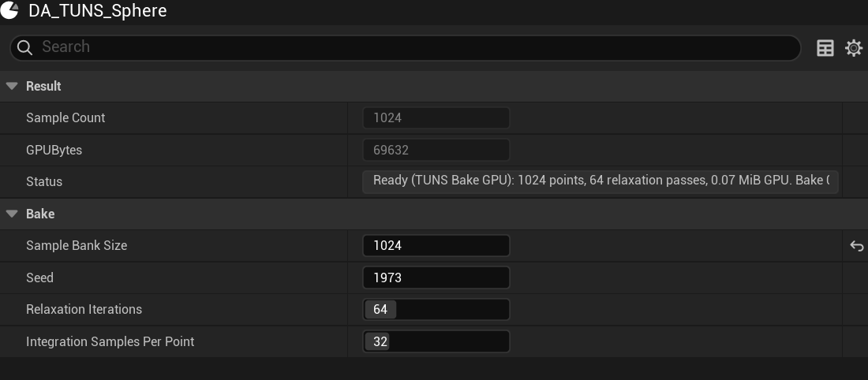Click the read-only Sample Count value 1024
The image size is (868, 380).
pyautogui.click(x=436, y=117)
